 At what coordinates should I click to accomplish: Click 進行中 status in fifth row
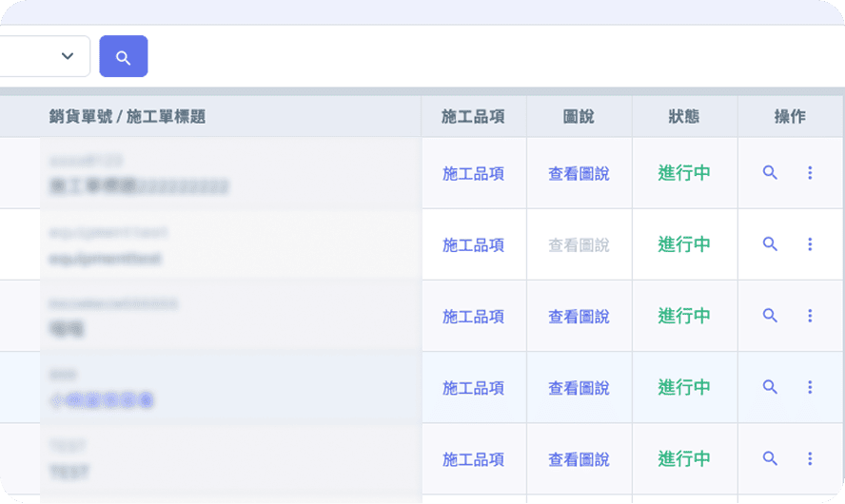point(684,458)
